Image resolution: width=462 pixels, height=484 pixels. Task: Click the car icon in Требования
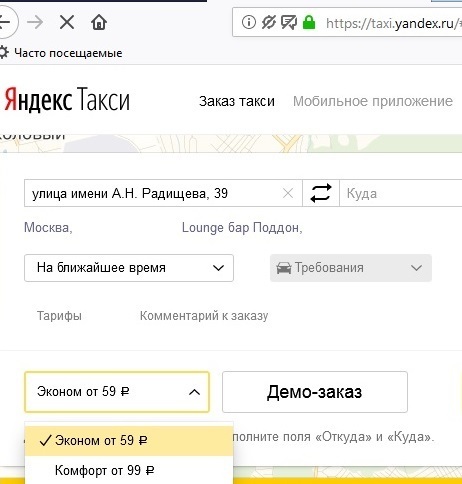coord(284,268)
